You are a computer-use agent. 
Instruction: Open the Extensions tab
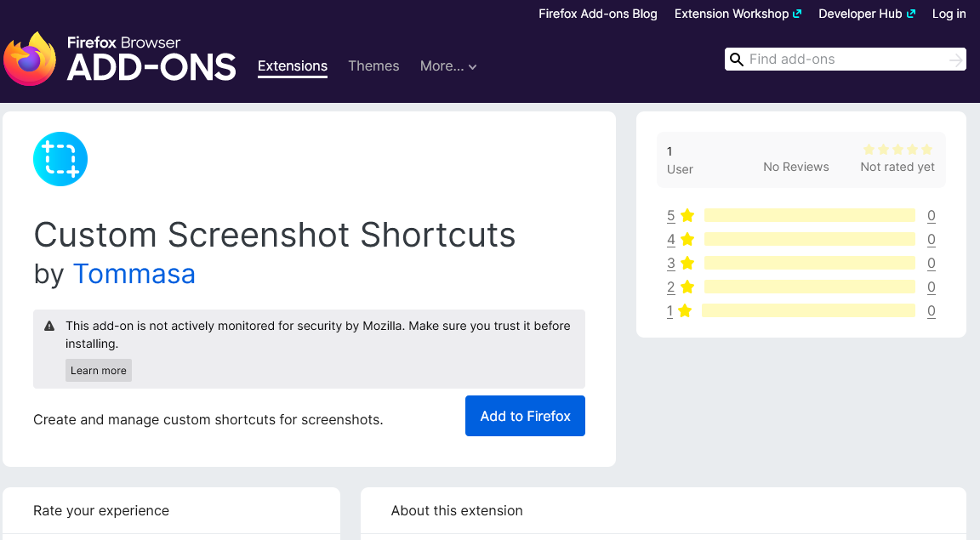pyautogui.click(x=293, y=66)
